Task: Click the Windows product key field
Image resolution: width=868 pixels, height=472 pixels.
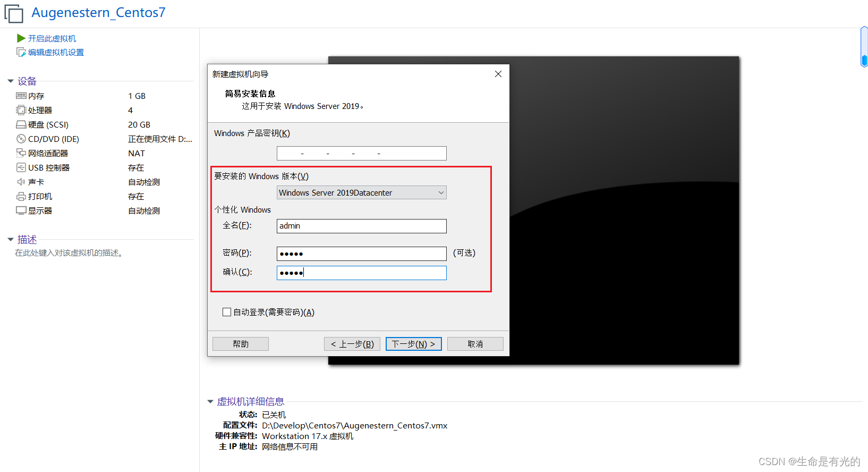Action: click(x=362, y=153)
